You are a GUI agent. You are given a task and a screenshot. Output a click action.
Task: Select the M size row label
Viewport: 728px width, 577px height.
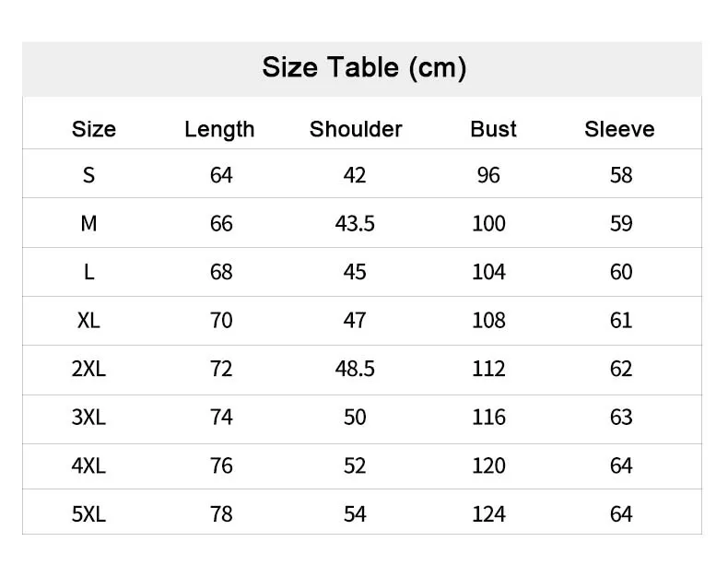coord(88,223)
